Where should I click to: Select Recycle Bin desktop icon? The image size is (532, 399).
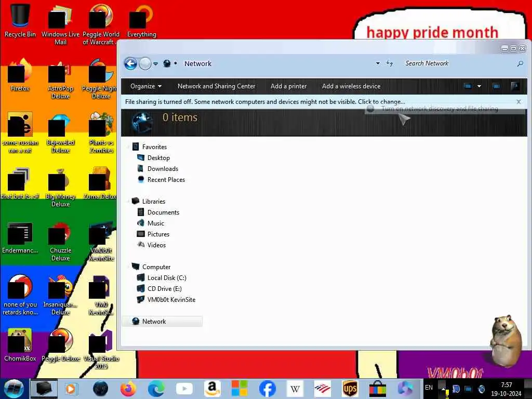[20, 20]
